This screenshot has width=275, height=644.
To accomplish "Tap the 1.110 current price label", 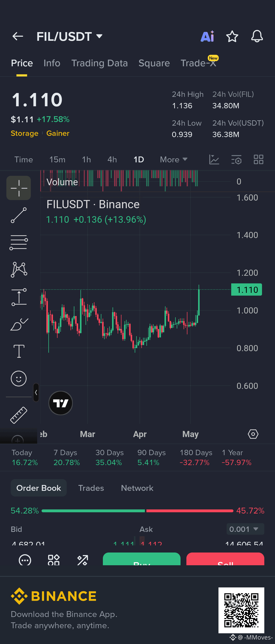I will point(246,290).
